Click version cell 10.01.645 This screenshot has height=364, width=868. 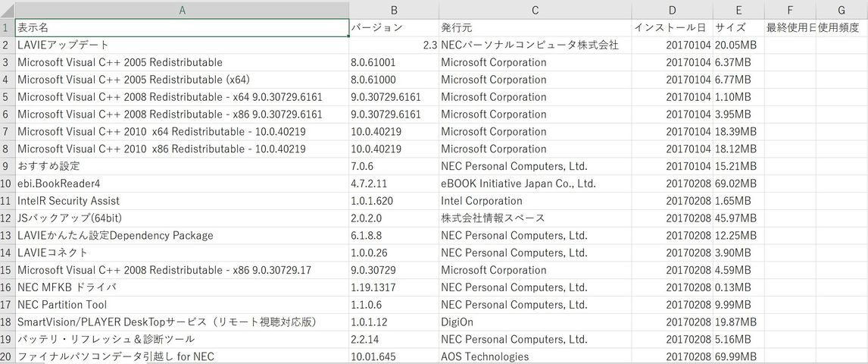pyautogui.click(x=394, y=356)
